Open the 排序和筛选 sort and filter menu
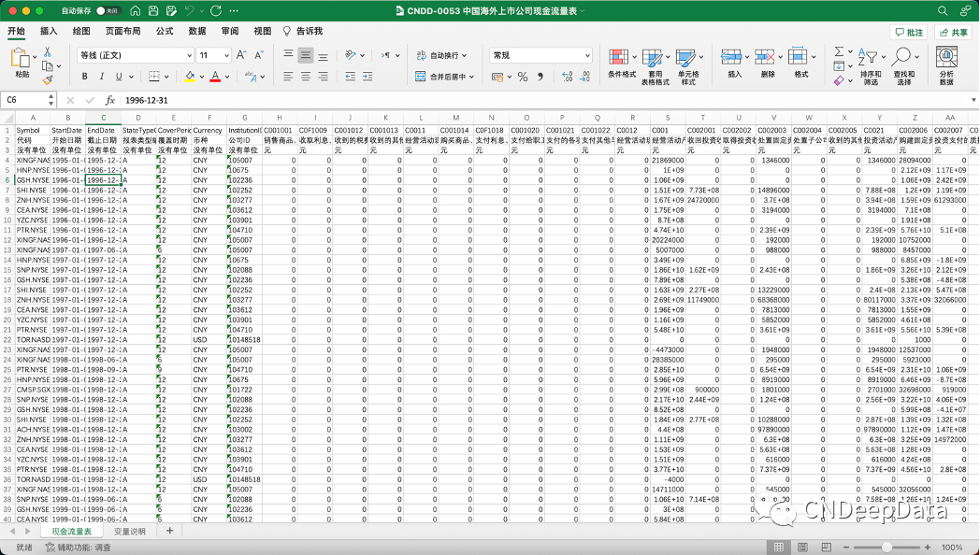The width and height of the screenshot is (980, 555). coord(870,66)
